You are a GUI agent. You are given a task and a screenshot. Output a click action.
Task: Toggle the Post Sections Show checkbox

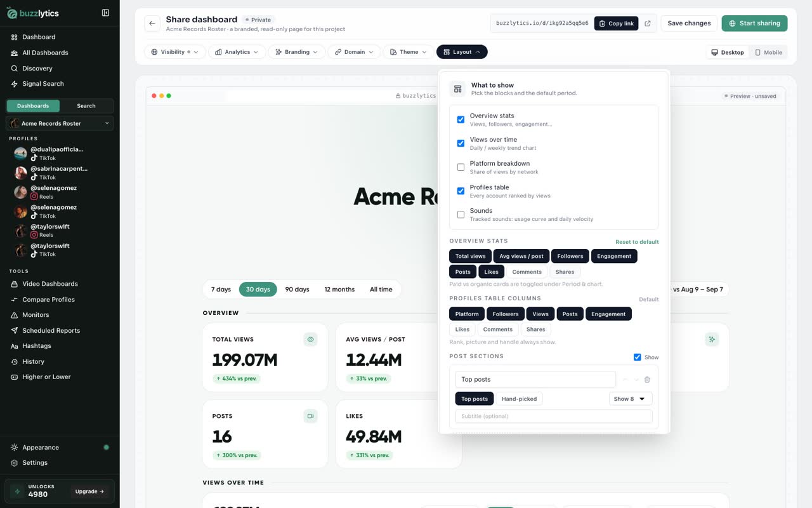pyautogui.click(x=637, y=357)
